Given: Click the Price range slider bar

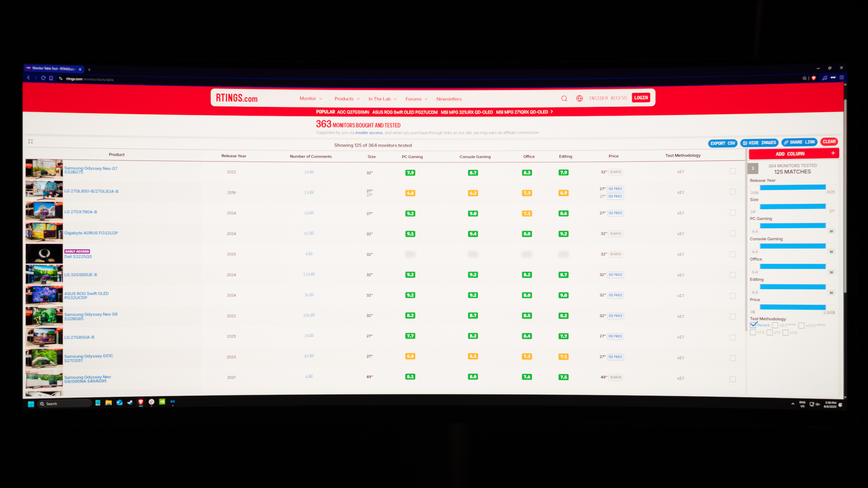Looking at the screenshot, I should [793, 307].
